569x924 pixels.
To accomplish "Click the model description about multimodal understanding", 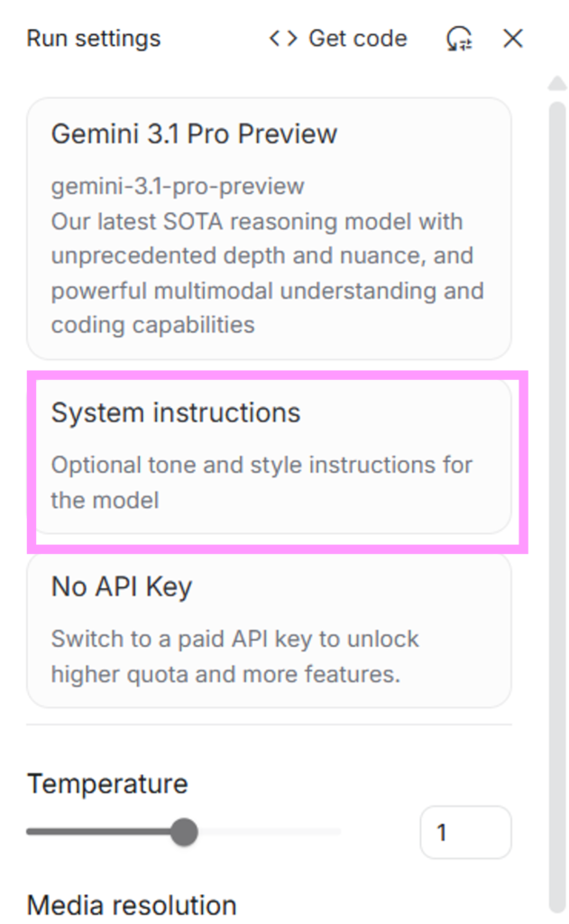I will click(267, 291).
